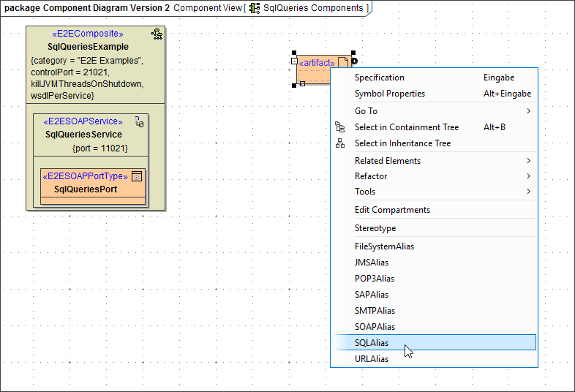The image size is (575, 392).
Task: Click the compartment toggle left of the artifact
Action: 294,61
